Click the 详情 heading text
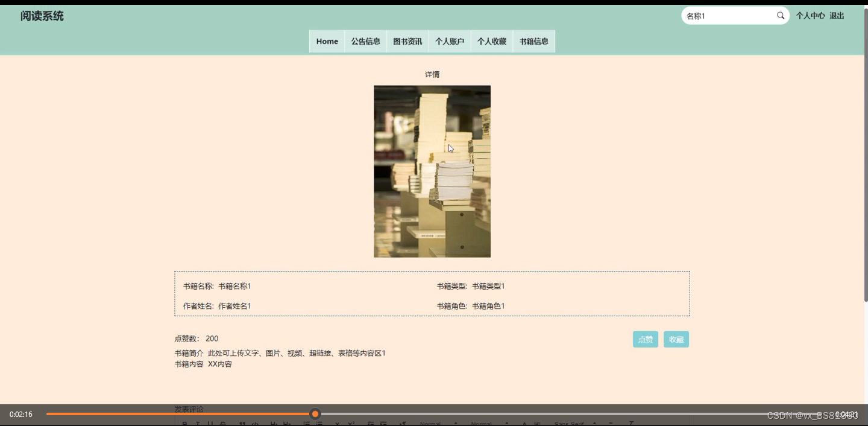The image size is (868, 426). 432,74
